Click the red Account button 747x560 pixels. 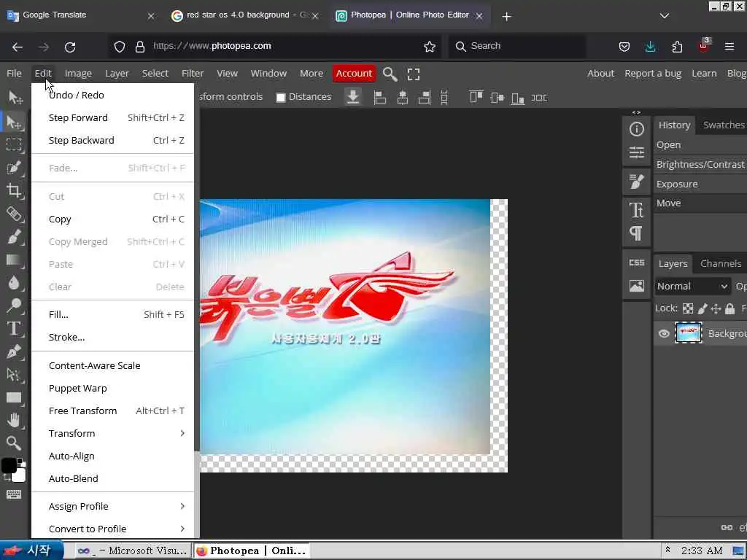coord(354,74)
